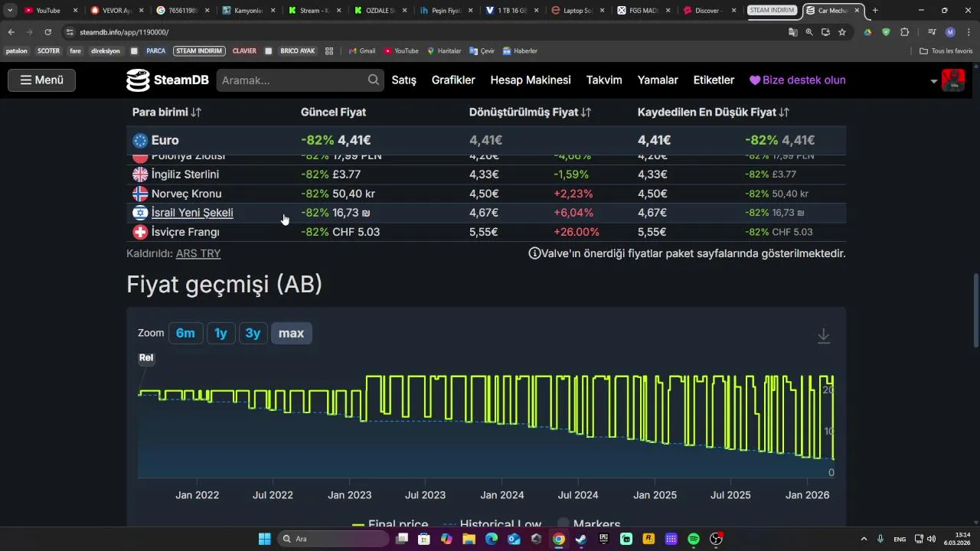Set the chart zoom to max
This screenshot has width=980, height=551.
click(x=291, y=333)
